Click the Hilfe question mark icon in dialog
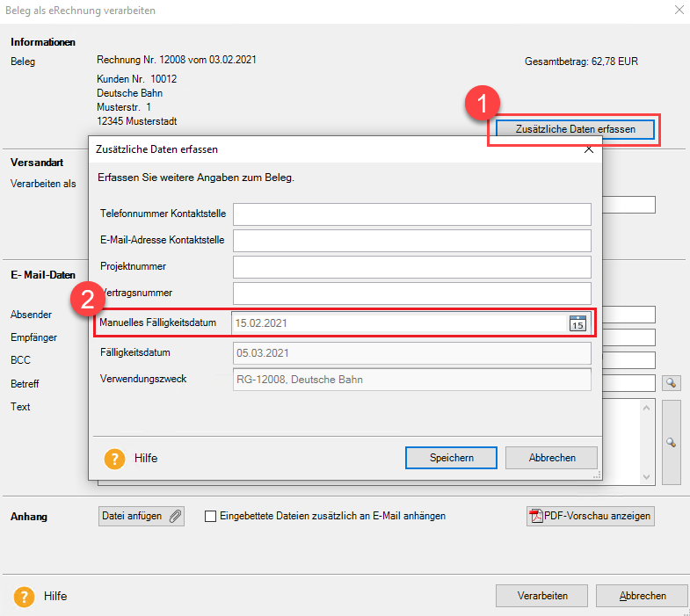The height and width of the screenshot is (616, 690). 114,459
